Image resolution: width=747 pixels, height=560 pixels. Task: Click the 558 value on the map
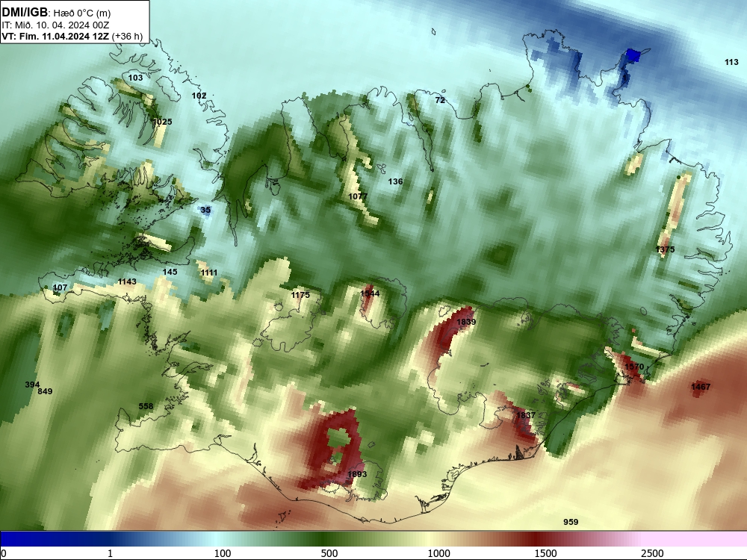[146, 406]
